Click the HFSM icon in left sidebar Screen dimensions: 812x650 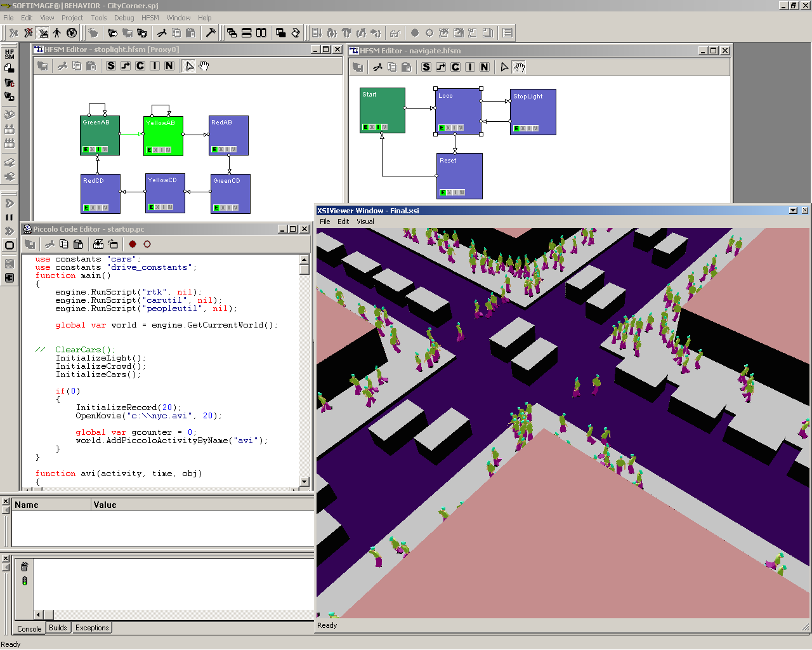coord(10,55)
